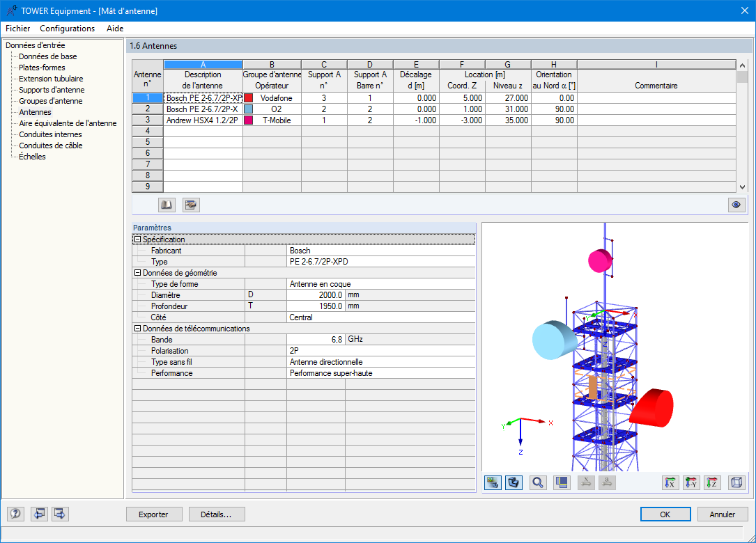Screen dimensions: 756x543
Task: Collapse Données de géométrie section
Action: coord(137,273)
